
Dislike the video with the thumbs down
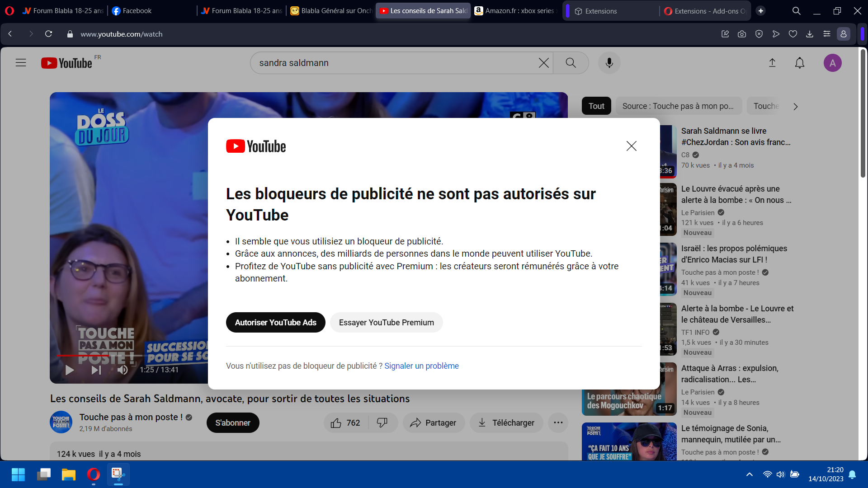tap(382, 422)
